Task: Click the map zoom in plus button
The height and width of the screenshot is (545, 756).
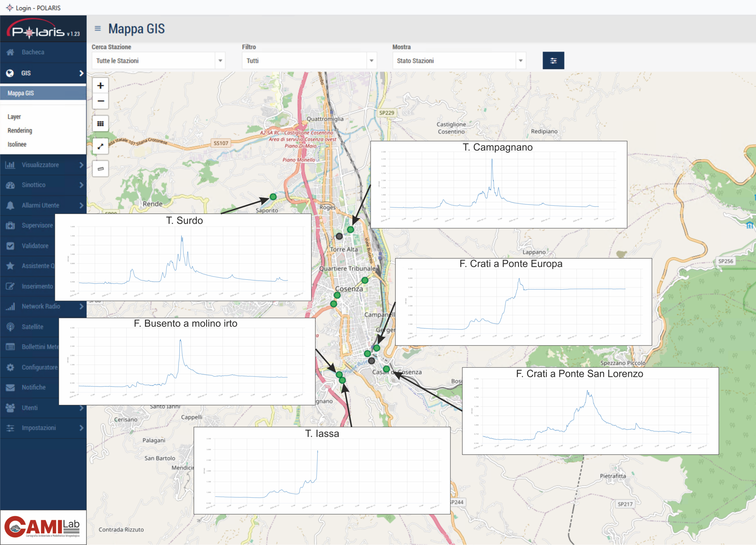Action: [x=100, y=86]
